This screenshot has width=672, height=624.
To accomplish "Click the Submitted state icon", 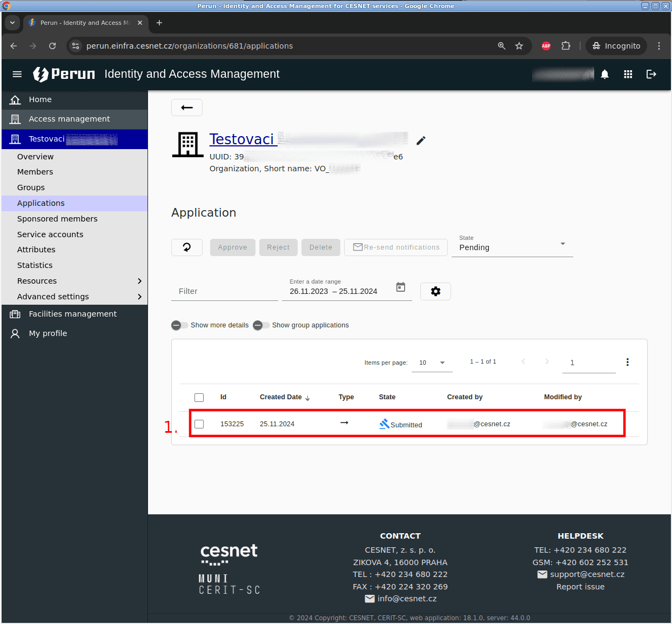I will click(384, 424).
